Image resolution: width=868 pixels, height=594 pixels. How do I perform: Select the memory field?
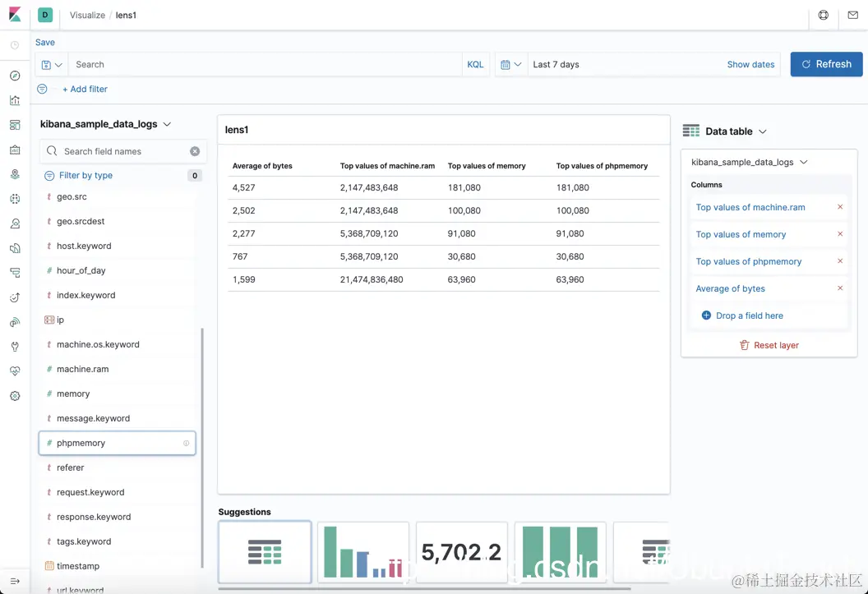click(x=118, y=394)
